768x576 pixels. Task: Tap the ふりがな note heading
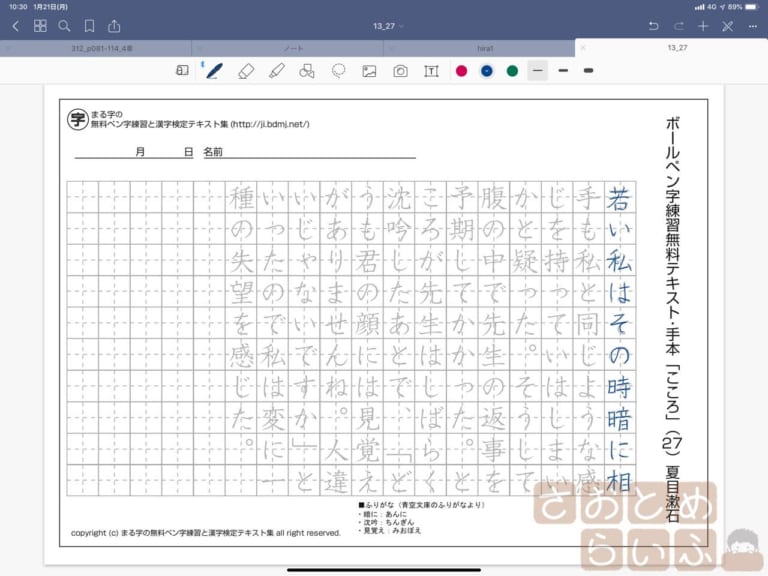pyautogui.click(x=422, y=505)
